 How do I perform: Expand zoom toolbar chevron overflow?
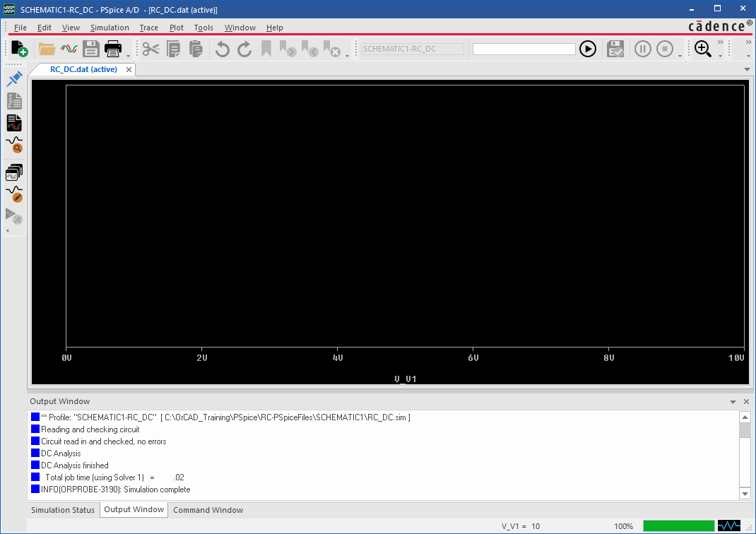click(721, 42)
